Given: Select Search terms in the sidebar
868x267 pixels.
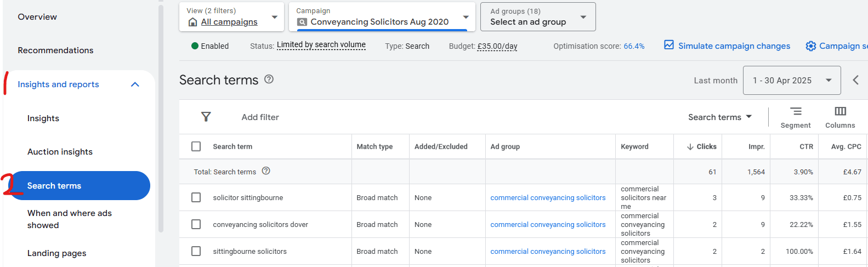Looking at the screenshot, I should [80, 186].
